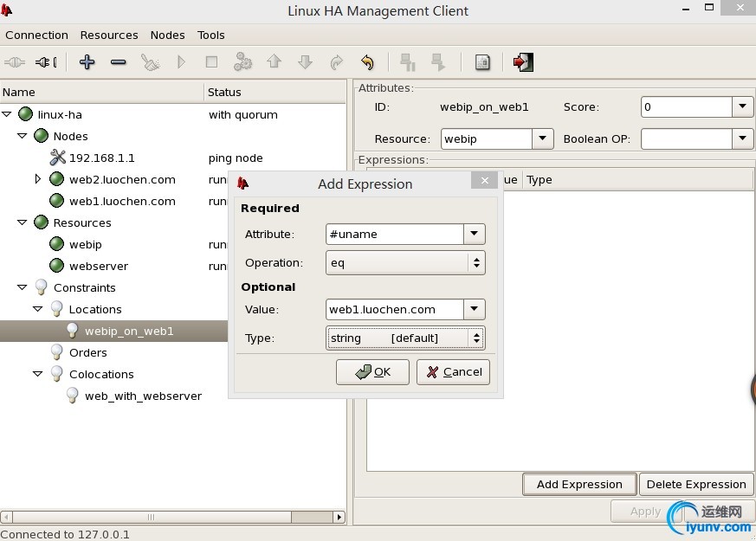Click the Start resource triangle icon
Image resolution: width=756 pixels, height=541 pixels.
pyautogui.click(x=181, y=62)
